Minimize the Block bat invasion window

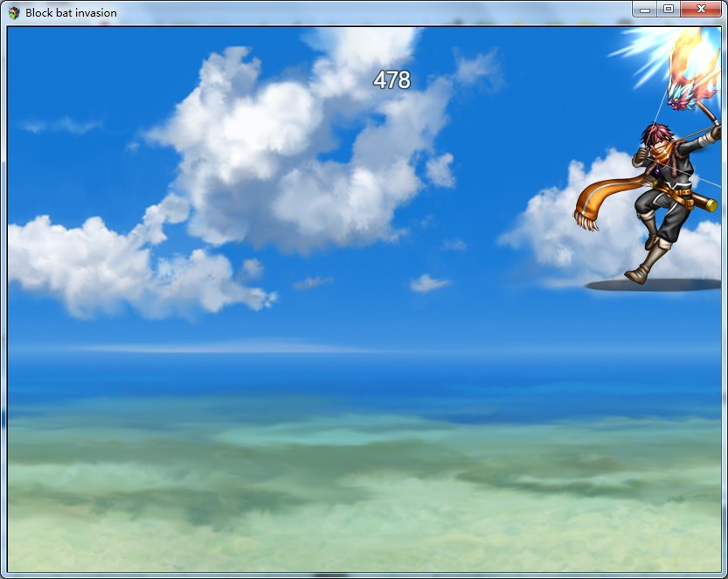645,9
